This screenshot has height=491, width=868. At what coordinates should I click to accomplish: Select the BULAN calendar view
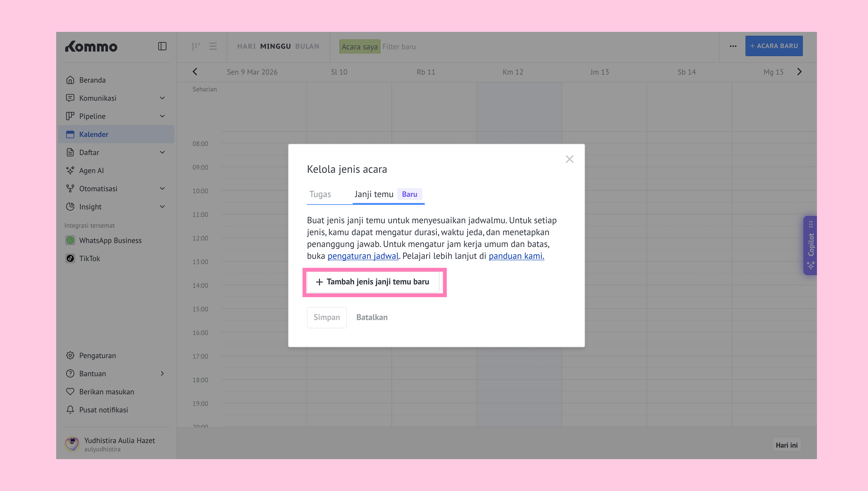point(307,46)
